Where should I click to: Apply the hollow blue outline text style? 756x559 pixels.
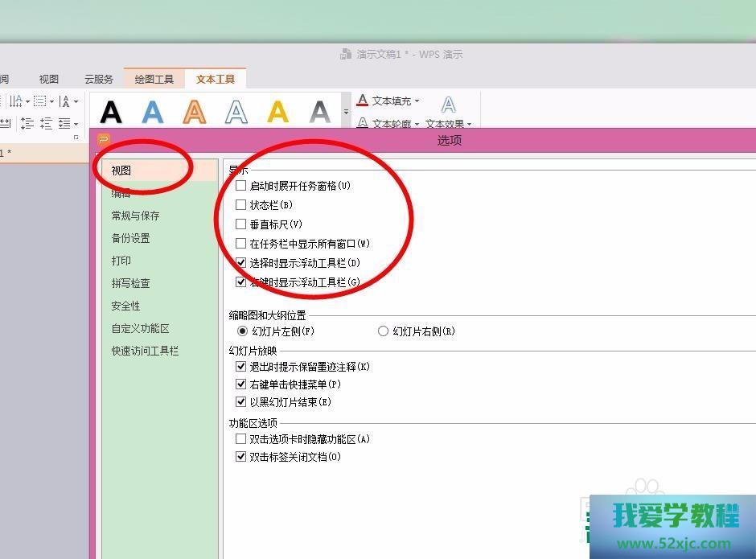coord(236,111)
